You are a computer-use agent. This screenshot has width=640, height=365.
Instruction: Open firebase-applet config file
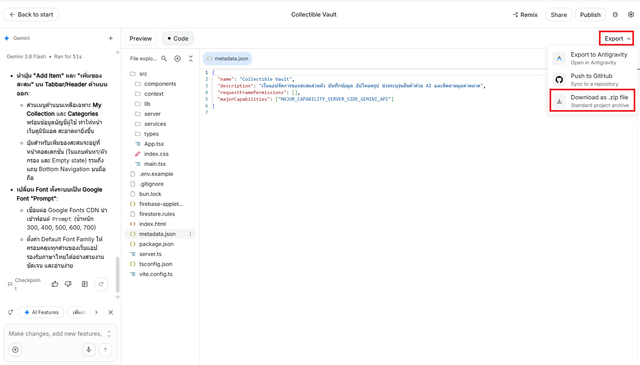(x=160, y=204)
